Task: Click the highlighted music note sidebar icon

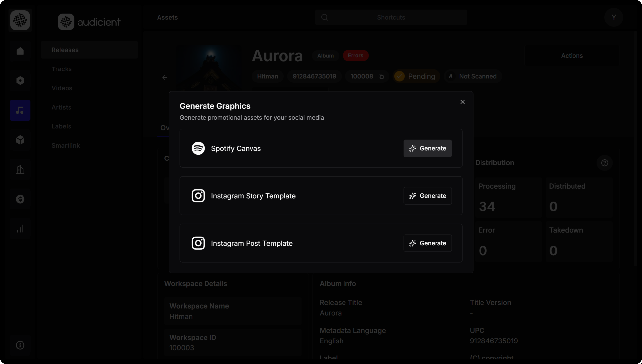Action: click(x=20, y=110)
